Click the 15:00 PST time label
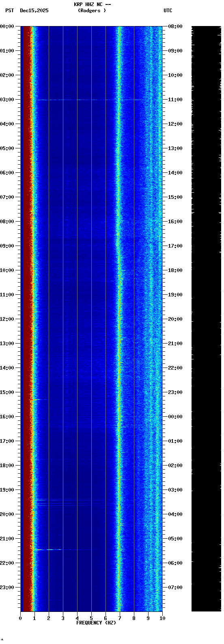This screenshot has height=644, width=224. [7, 392]
